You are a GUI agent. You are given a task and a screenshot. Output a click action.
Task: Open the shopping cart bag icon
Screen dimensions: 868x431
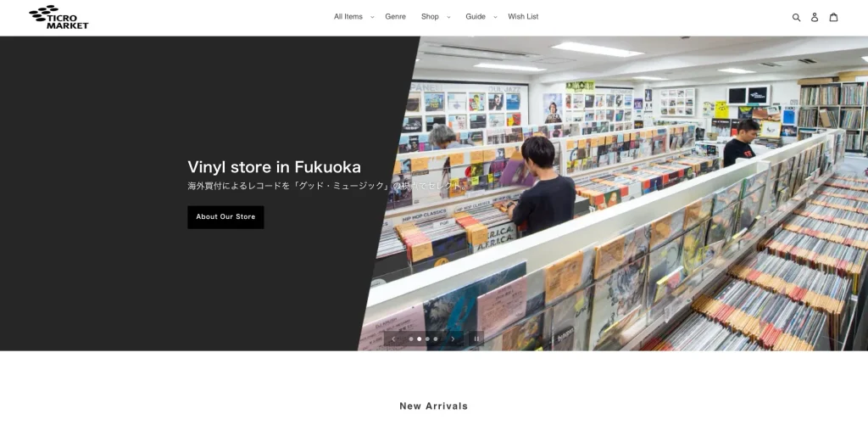click(x=833, y=17)
